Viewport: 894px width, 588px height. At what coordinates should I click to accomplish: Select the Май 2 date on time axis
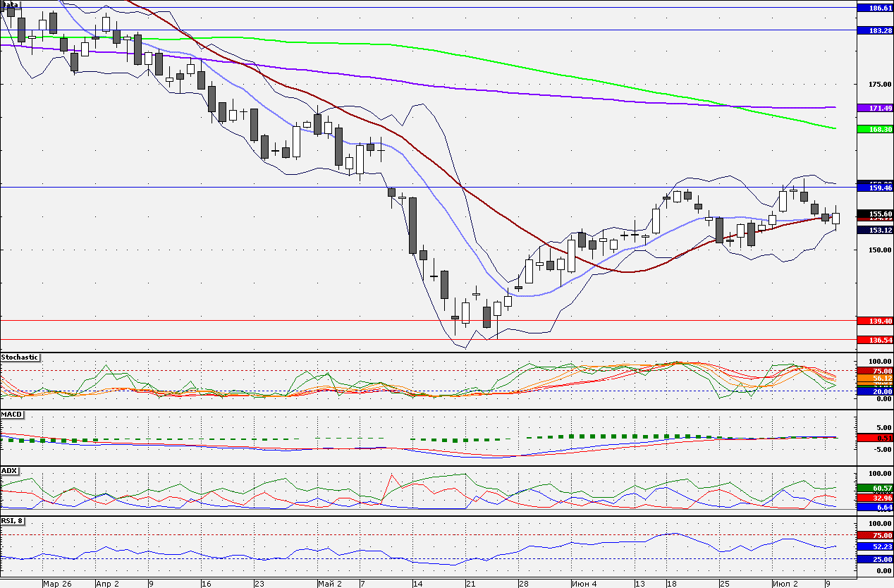pyautogui.click(x=330, y=584)
